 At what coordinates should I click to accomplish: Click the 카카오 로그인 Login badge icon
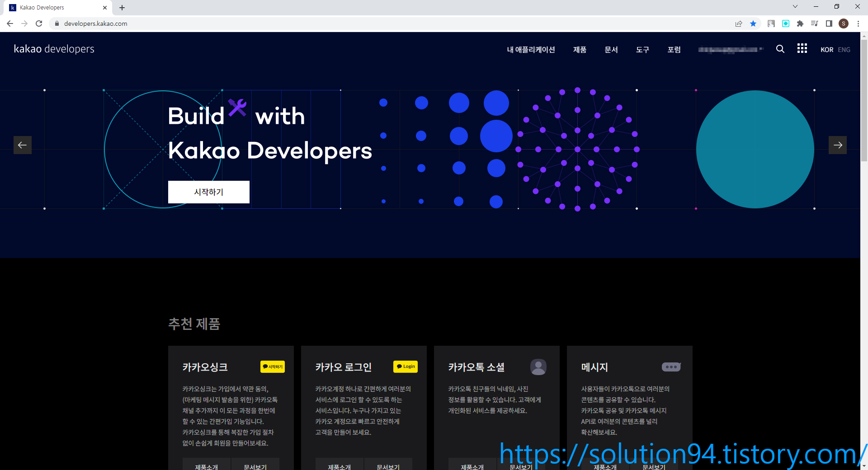(x=406, y=367)
